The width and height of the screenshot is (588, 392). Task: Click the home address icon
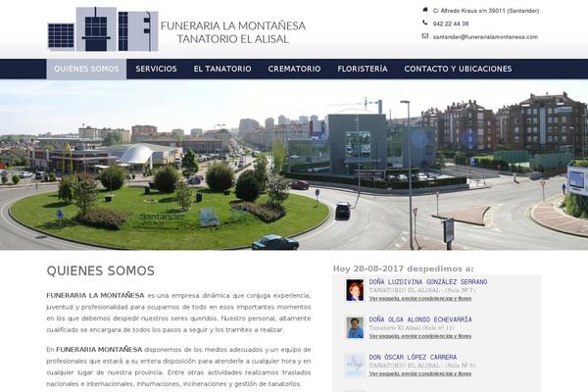point(425,10)
